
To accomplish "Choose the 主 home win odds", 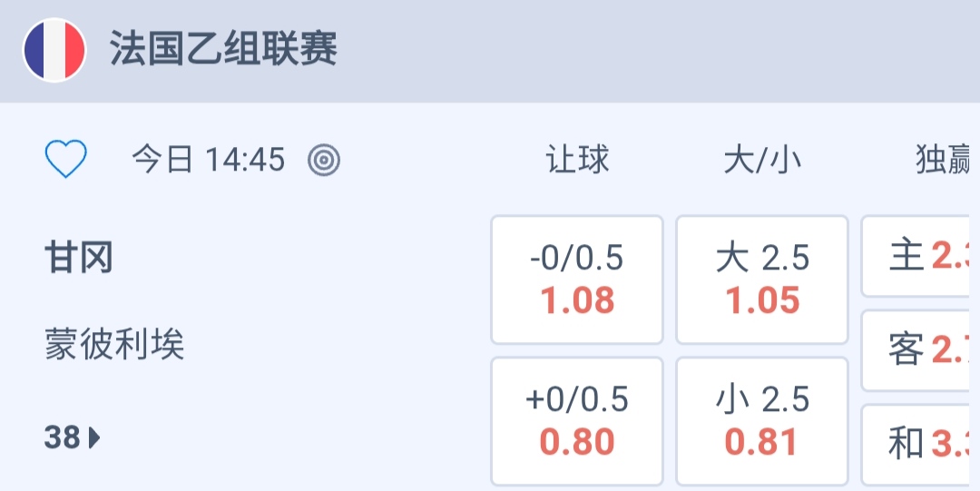I will click(920, 257).
